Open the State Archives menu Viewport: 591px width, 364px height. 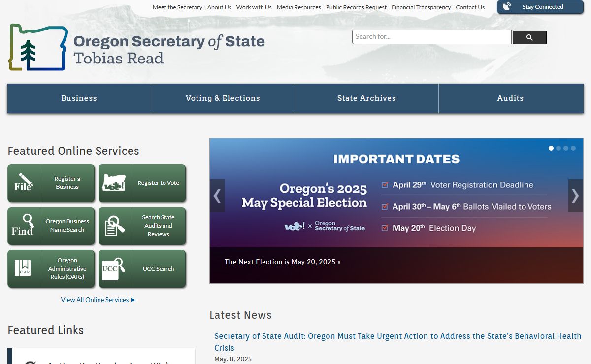tap(366, 98)
